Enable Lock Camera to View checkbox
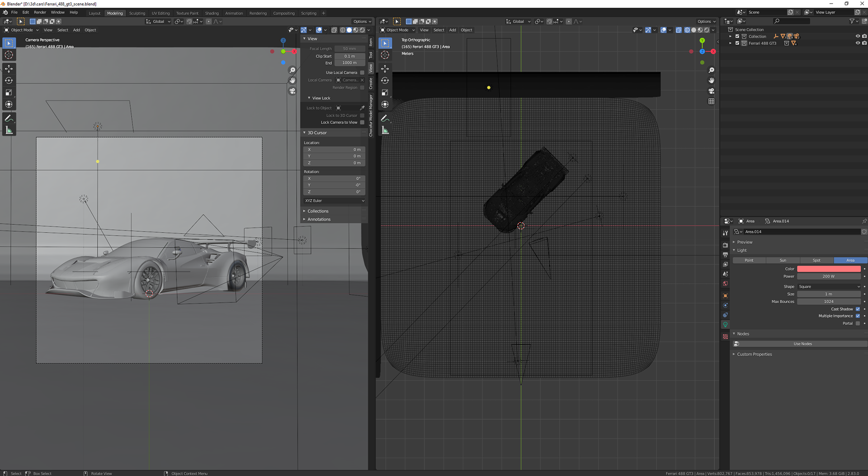This screenshot has width=868, height=476. pyautogui.click(x=362, y=123)
